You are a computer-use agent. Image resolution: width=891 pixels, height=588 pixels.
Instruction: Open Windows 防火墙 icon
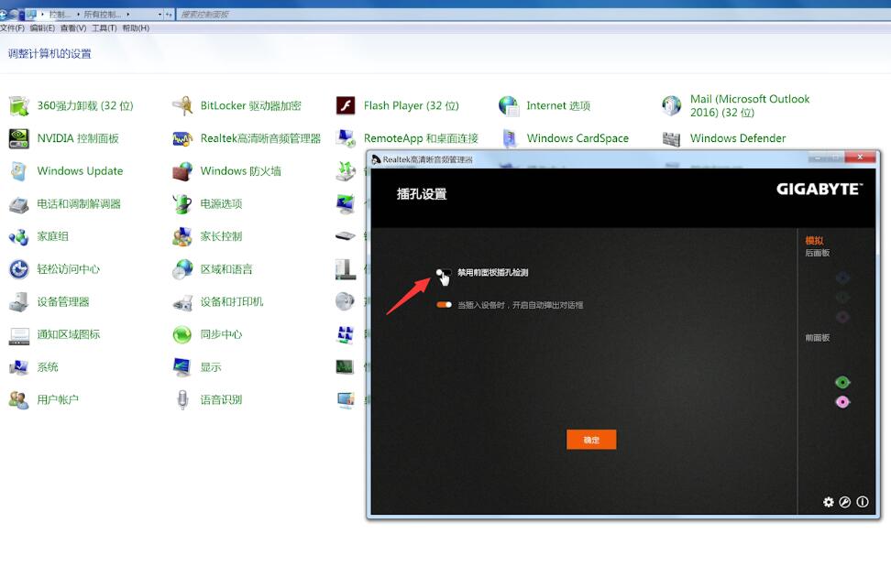[182, 171]
